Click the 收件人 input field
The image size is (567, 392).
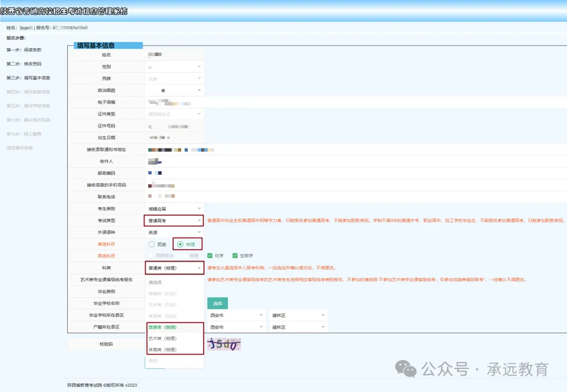(x=356, y=162)
